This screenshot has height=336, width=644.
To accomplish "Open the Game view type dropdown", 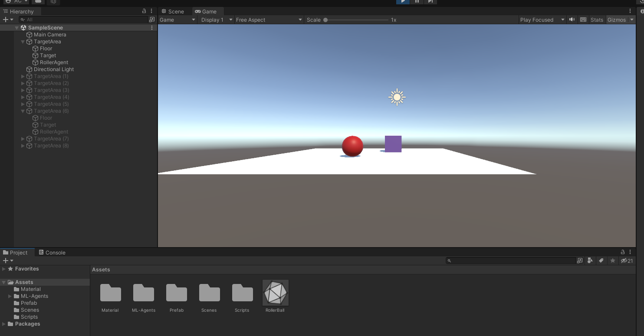I will 178,20.
